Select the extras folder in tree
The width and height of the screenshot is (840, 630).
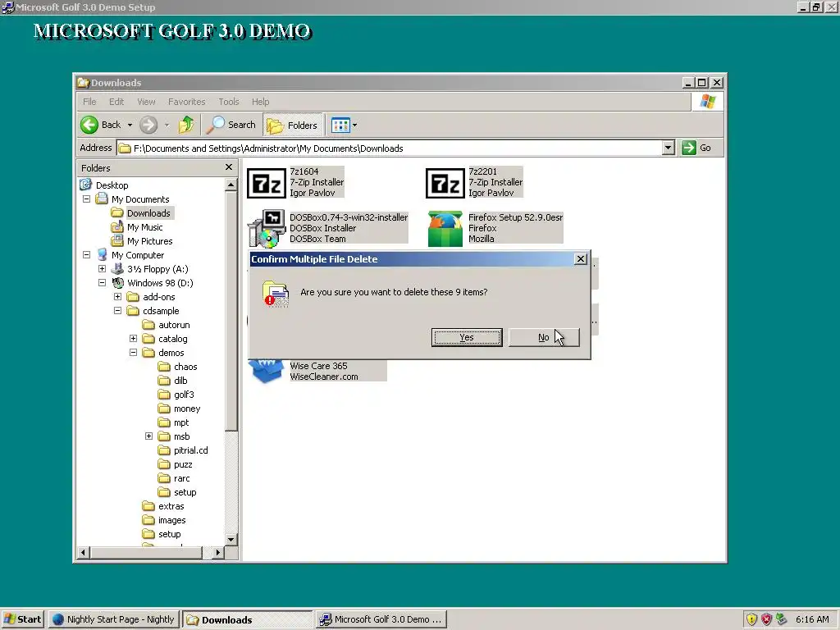163,505
